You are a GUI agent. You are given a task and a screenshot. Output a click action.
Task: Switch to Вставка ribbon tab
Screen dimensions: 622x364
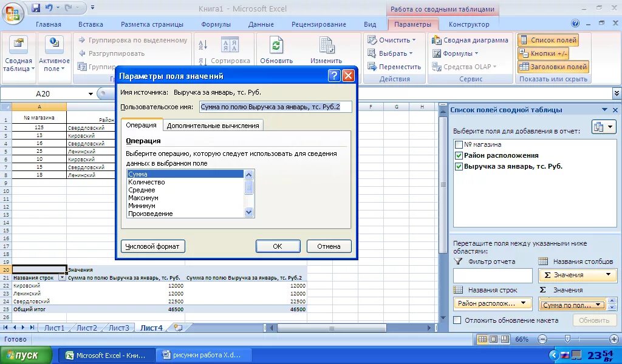(x=91, y=24)
